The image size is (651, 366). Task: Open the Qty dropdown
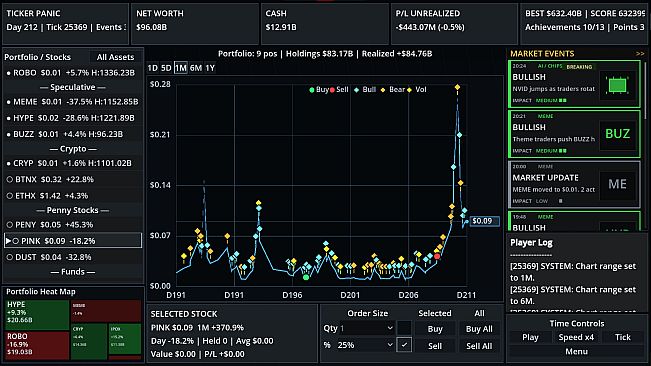[367, 328]
